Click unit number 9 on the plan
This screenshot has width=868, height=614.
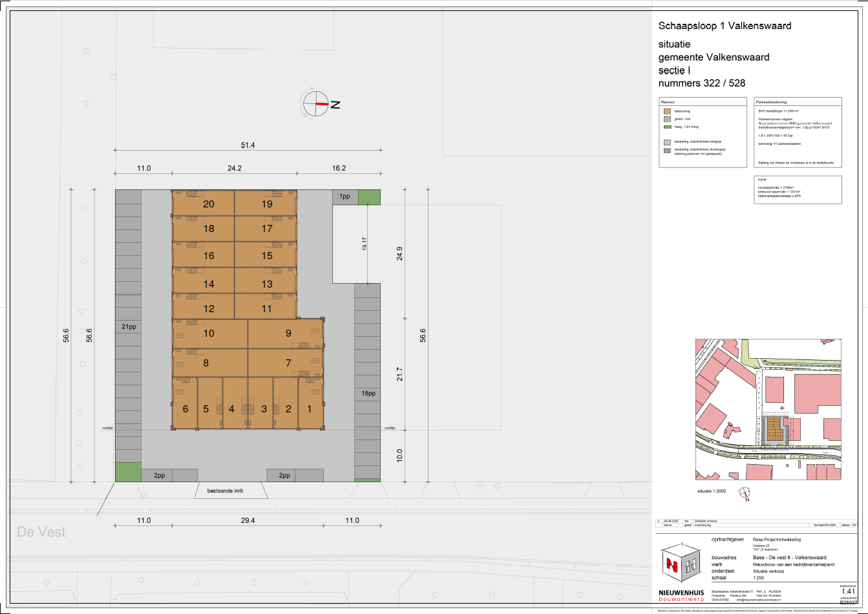coord(288,333)
